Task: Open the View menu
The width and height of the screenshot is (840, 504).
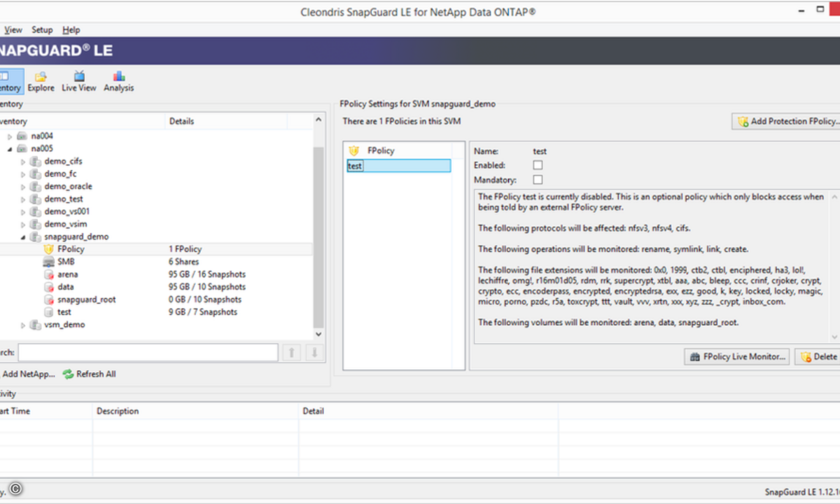Action: coord(13,30)
